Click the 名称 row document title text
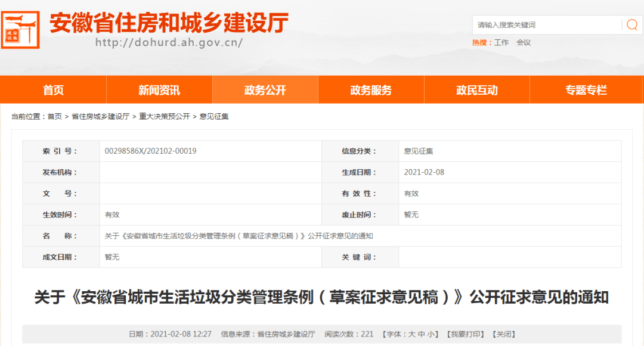The height and width of the screenshot is (346, 644). click(239, 236)
